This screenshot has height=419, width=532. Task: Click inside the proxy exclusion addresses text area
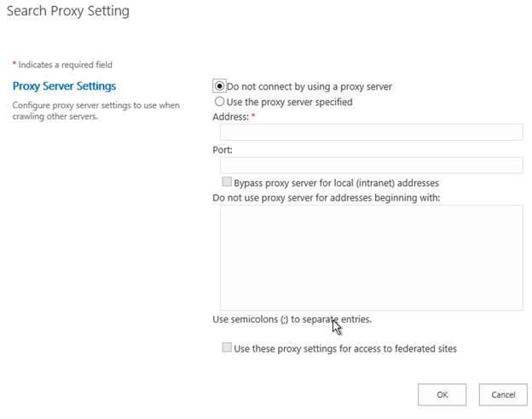371,257
